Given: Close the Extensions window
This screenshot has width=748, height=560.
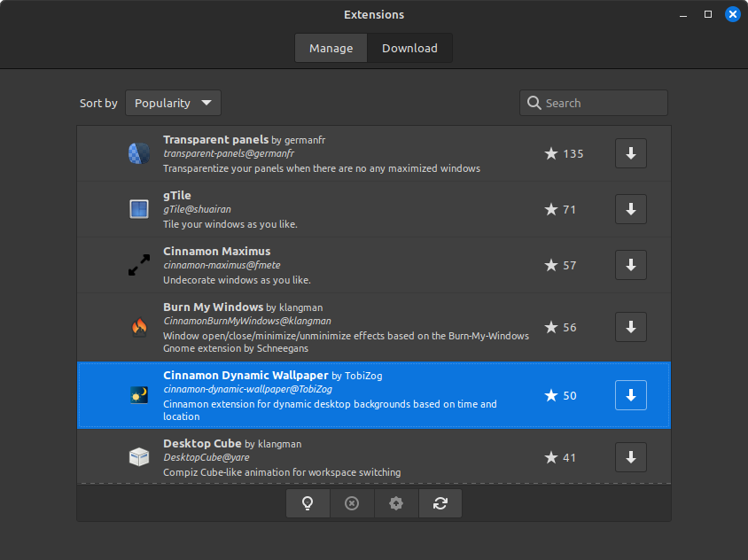Looking at the screenshot, I should coord(733,14).
